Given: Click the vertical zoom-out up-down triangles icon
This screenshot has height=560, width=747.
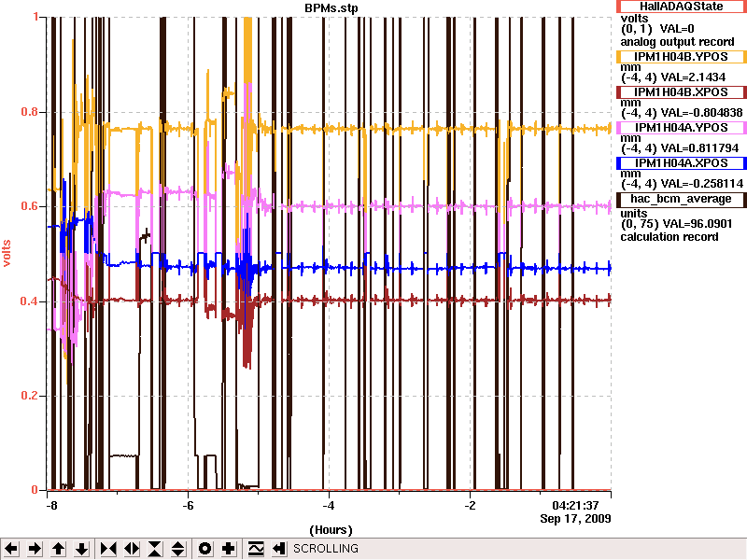Looking at the screenshot, I should click(178, 549).
